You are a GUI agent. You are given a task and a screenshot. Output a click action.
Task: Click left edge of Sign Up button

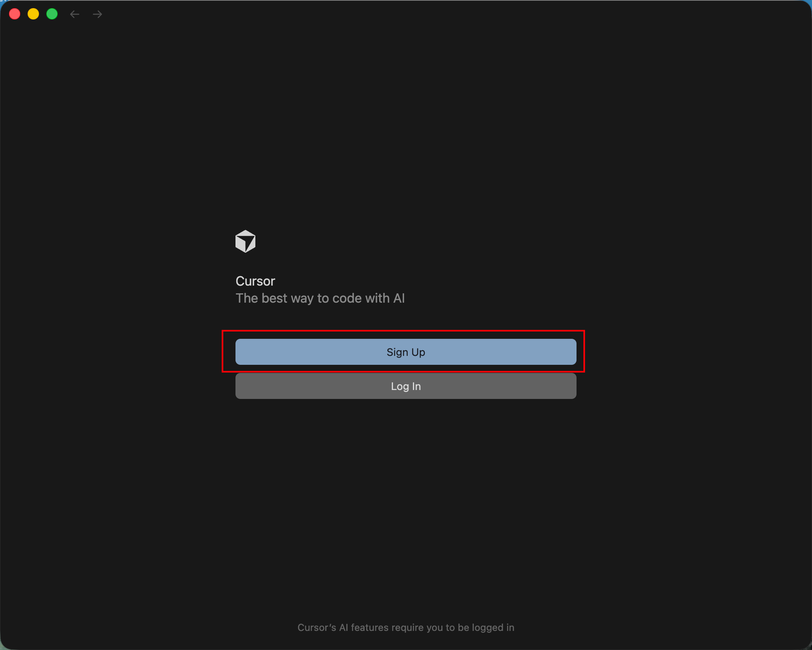(x=242, y=352)
